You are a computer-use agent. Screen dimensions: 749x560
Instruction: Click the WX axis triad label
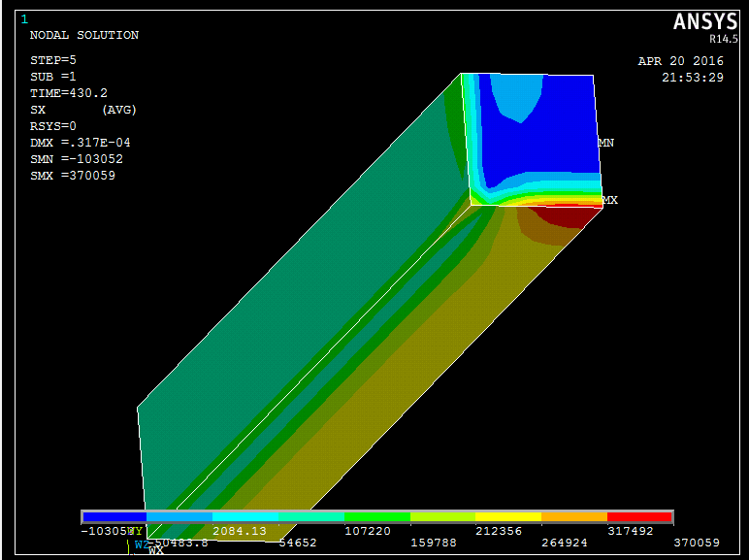click(156, 550)
